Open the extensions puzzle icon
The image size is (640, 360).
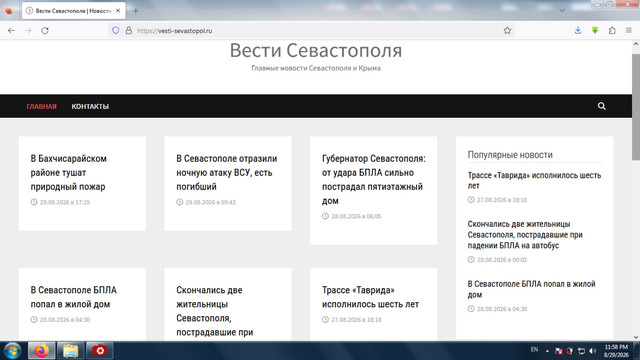612,31
